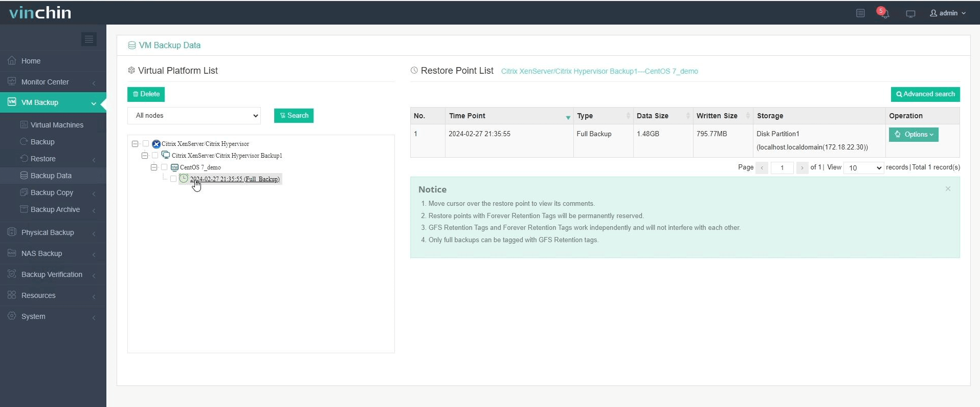Select the 2024-02-27 21:35:55 Full Backup node
The height and width of the screenshot is (407, 980).
click(x=235, y=179)
